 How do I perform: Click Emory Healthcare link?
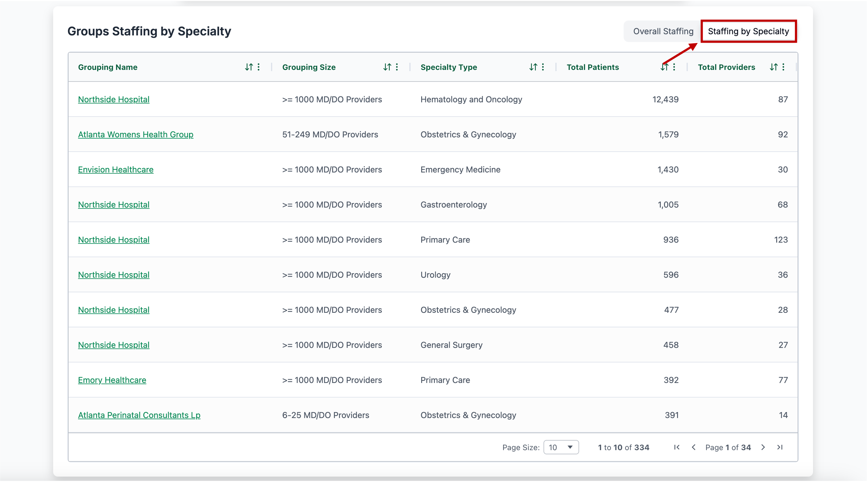click(112, 380)
